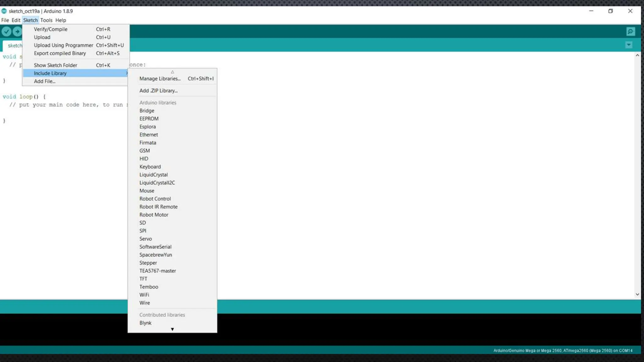
Task: Click the Verify checkmark toolbar icon
Action: pyautogui.click(x=6, y=31)
